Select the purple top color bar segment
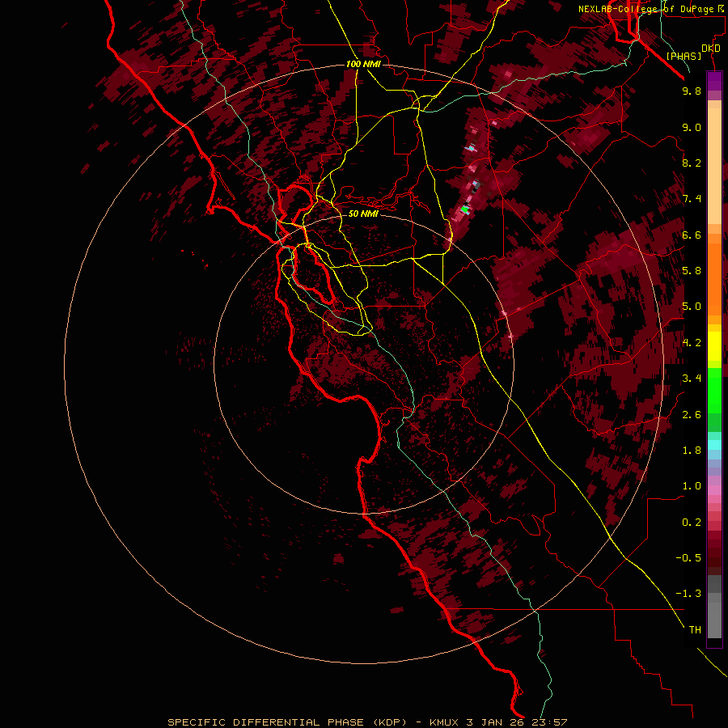This screenshot has width=728, height=728. 714,81
